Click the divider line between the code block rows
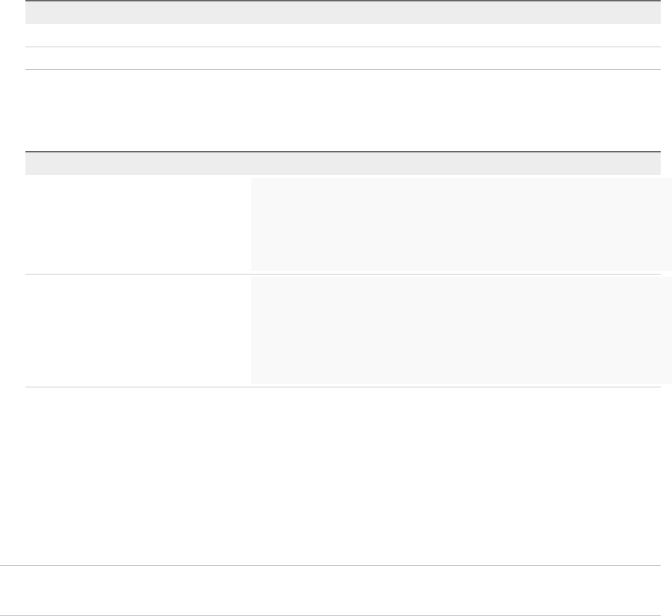Screen dimensions: 672x616 click(138, 274)
